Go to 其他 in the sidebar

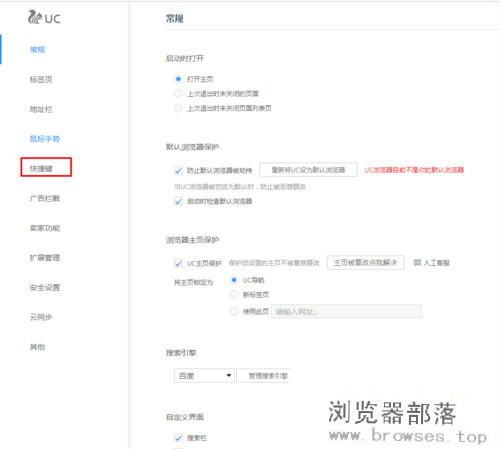pos(37,347)
